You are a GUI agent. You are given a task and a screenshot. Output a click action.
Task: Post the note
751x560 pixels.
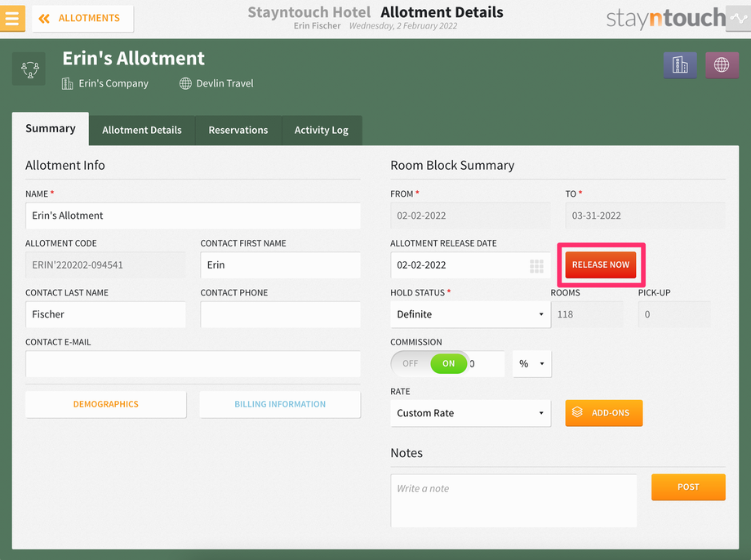(688, 487)
